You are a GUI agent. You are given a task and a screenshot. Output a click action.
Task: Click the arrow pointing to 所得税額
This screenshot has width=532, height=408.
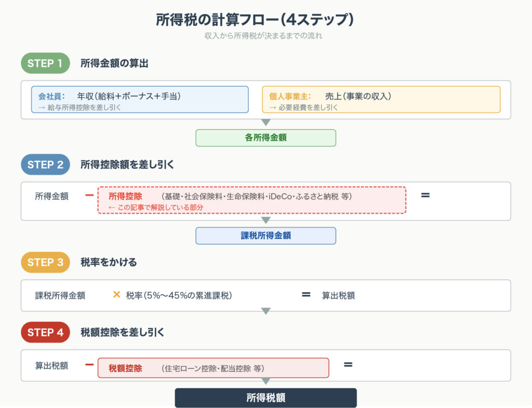[266, 381]
